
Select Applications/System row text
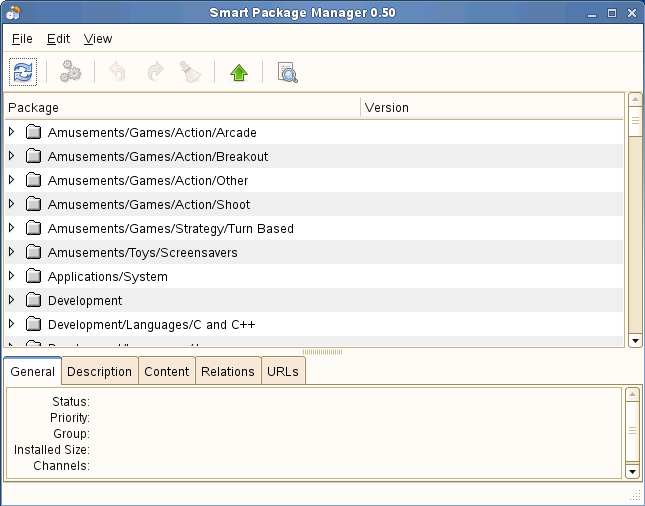[108, 276]
